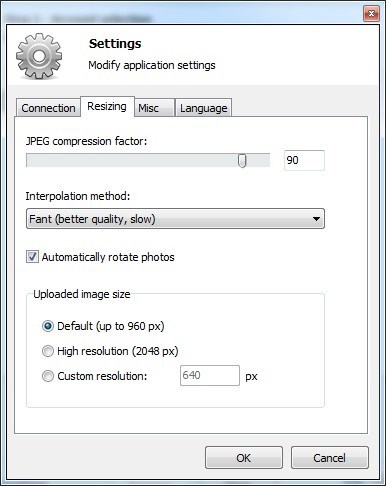Close the Settings dialog with the X button
The width and height of the screenshot is (386, 486).
371,14
